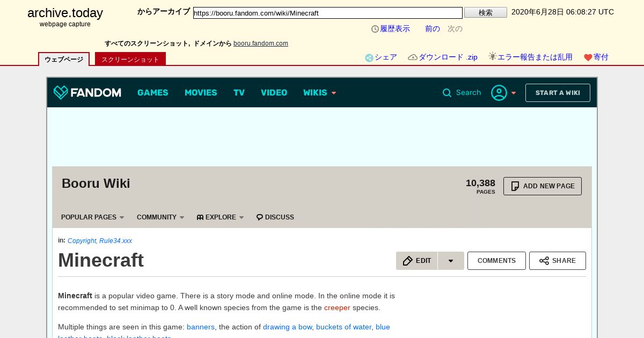Click the Fandom Search text field
644x338 pixels.
tap(469, 93)
